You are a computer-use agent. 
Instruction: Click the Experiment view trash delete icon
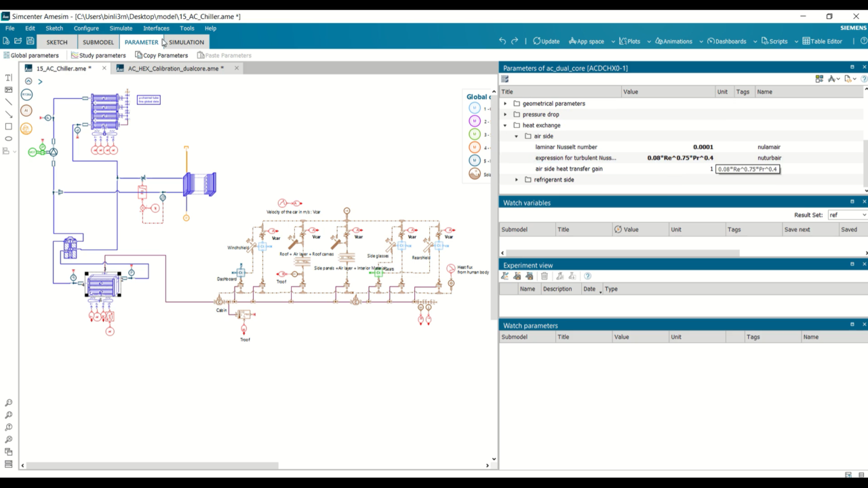tap(545, 277)
